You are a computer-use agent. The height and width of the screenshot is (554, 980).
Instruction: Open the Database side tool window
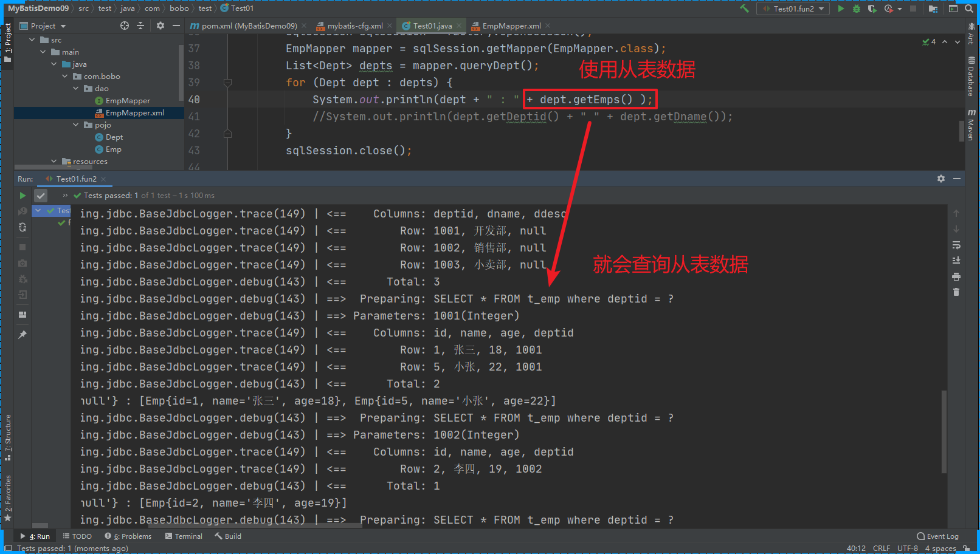(971, 77)
